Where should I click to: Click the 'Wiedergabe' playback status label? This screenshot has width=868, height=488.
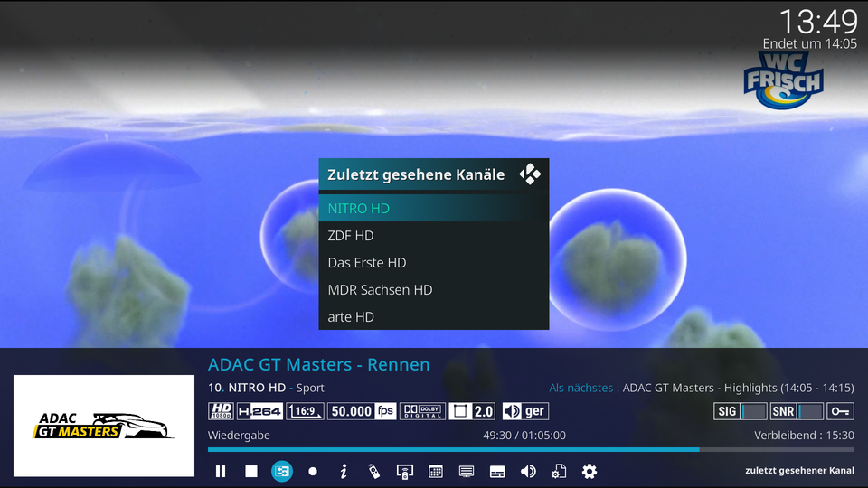(239, 436)
